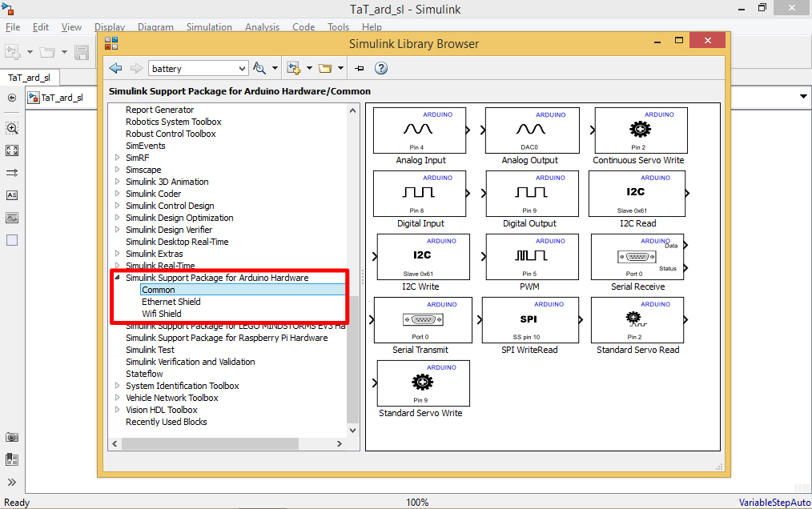Select Simulink Support Package for Raspberry Pi Hardware
This screenshot has width=812, height=509.
(227, 338)
